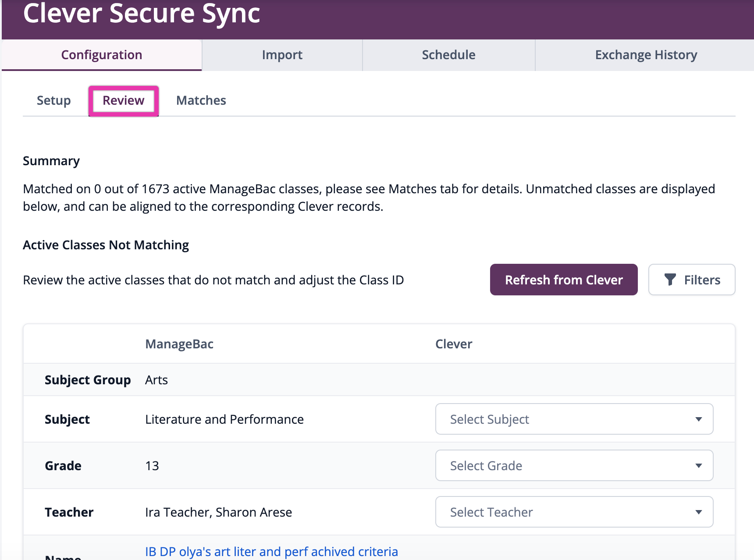Open the Configuration tab
This screenshot has height=560, width=754.
(101, 55)
